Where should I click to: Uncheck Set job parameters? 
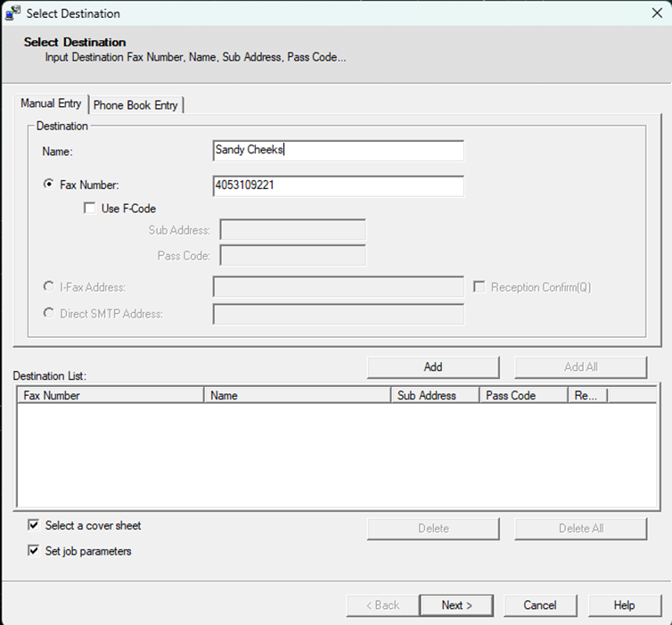[x=34, y=551]
